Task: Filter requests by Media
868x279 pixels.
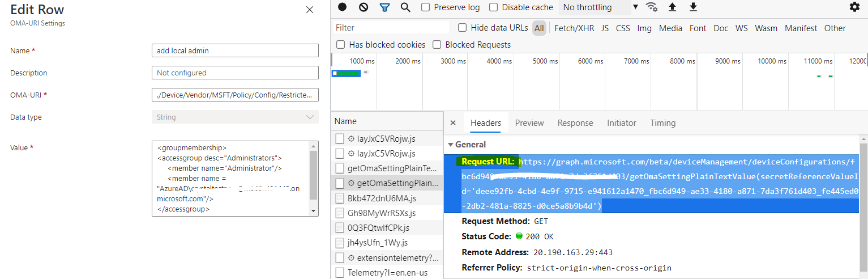Action: [x=670, y=28]
